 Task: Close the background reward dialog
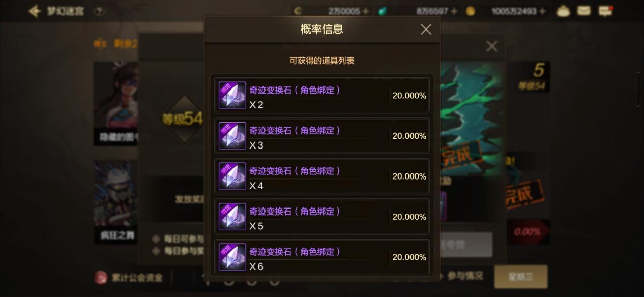coord(491,46)
